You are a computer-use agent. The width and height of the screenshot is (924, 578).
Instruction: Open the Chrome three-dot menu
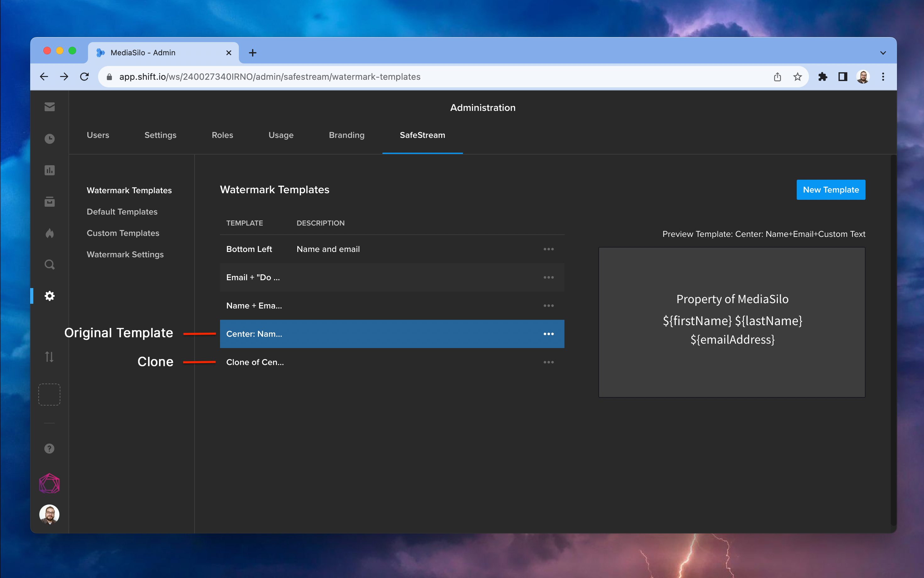point(883,77)
